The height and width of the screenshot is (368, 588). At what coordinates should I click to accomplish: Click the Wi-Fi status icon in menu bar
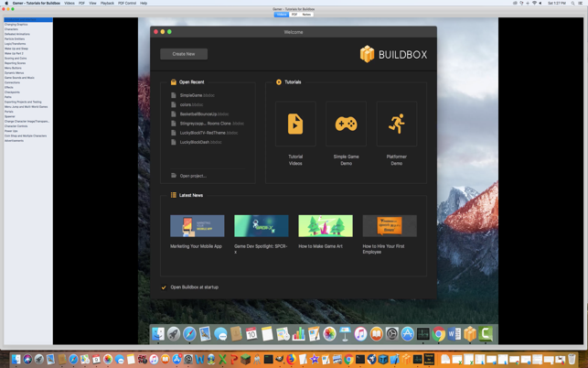[534, 3]
